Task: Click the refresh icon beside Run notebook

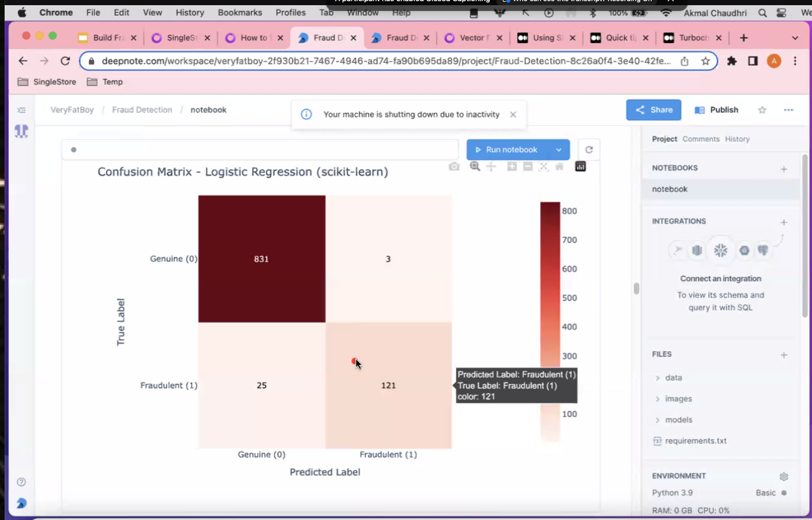Action: click(589, 150)
